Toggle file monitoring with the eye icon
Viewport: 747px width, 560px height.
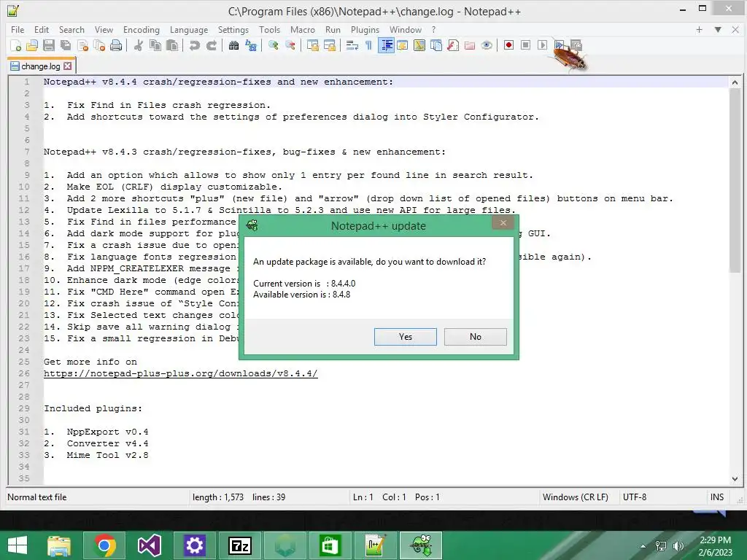[487, 46]
